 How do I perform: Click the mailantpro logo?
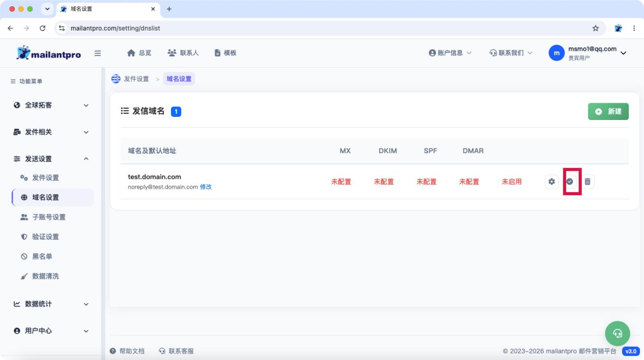pos(48,53)
